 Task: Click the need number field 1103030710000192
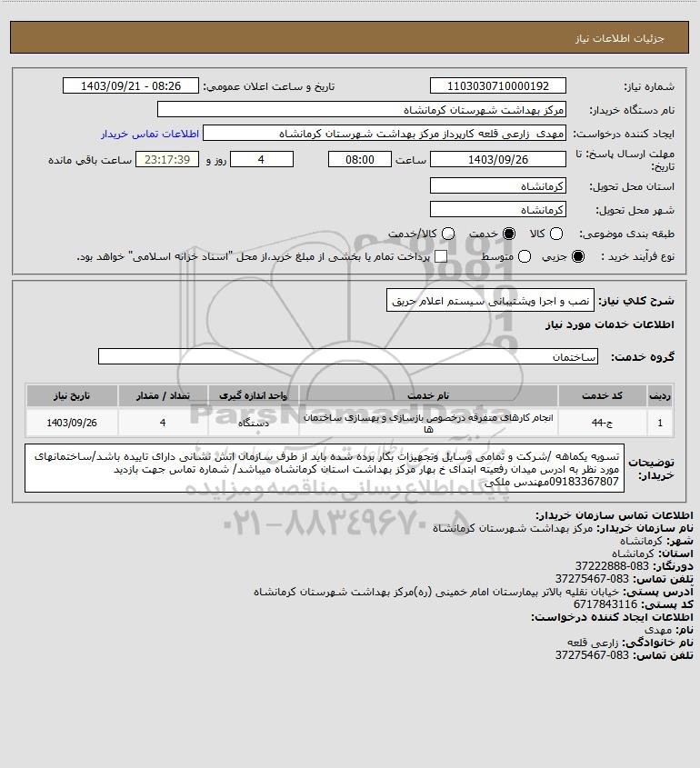click(497, 85)
